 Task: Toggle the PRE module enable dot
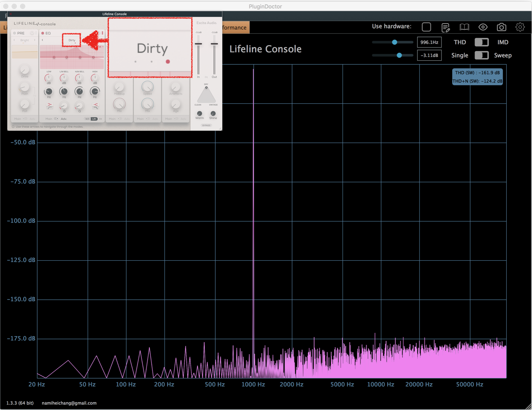(14, 33)
